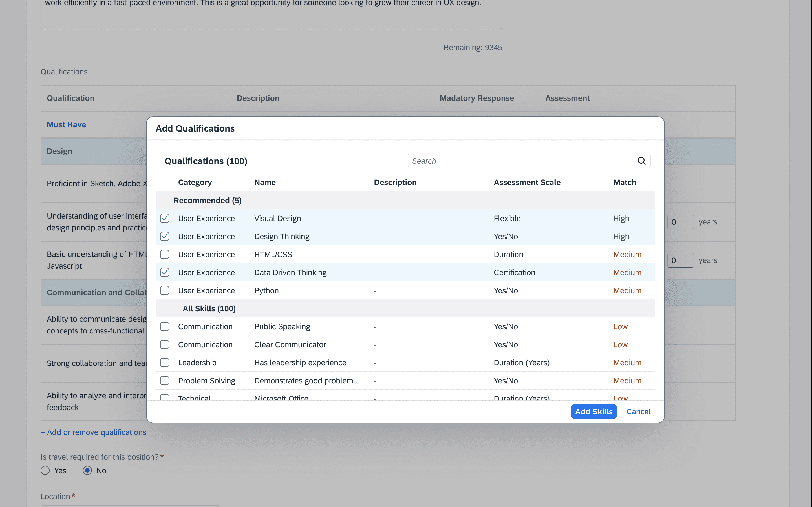The height and width of the screenshot is (507, 812).
Task: Cancel the Add Qualifications dialog
Action: pos(638,412)
